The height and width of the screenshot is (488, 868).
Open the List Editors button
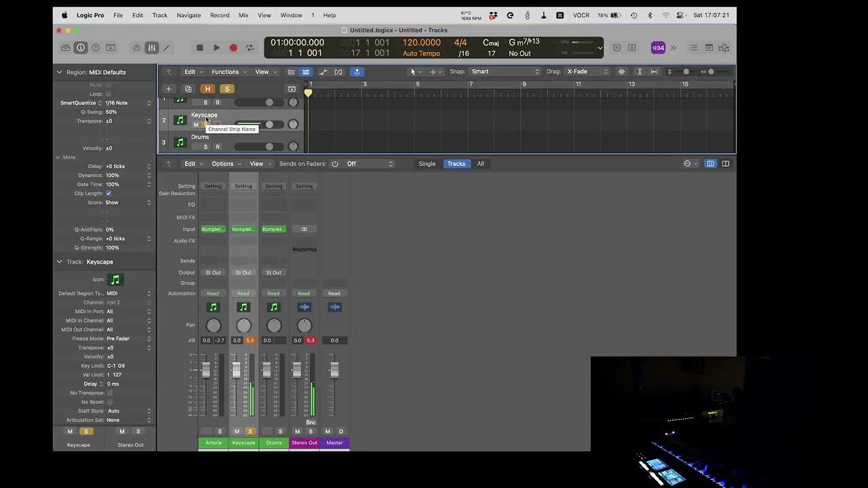(694, 47)
